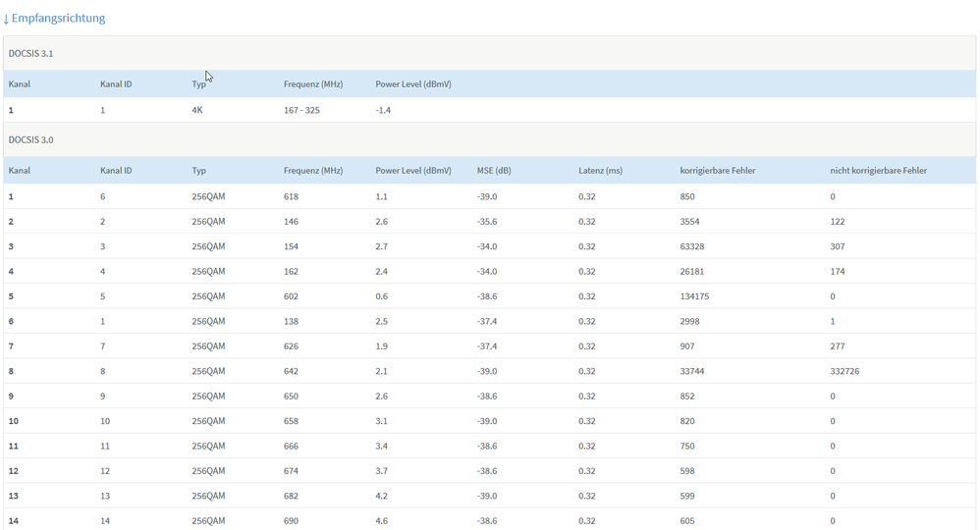Click frequency 138 cell
This screenshot has width=980, height=530.
pos(292,321)
